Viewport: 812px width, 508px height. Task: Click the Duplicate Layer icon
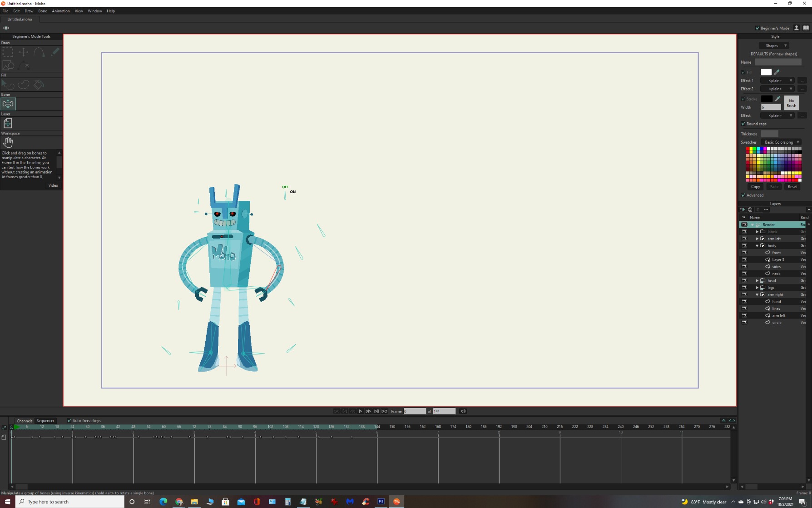tap(750, 209)
